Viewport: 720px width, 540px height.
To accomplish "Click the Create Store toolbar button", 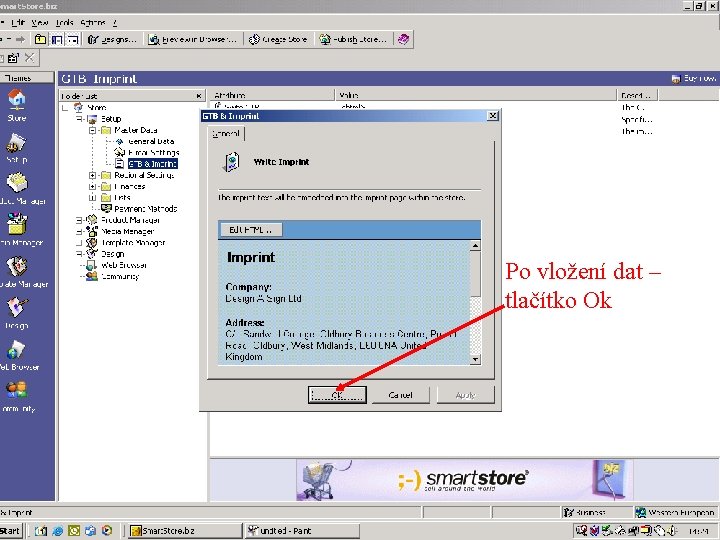I will click(x=278, y=39).
